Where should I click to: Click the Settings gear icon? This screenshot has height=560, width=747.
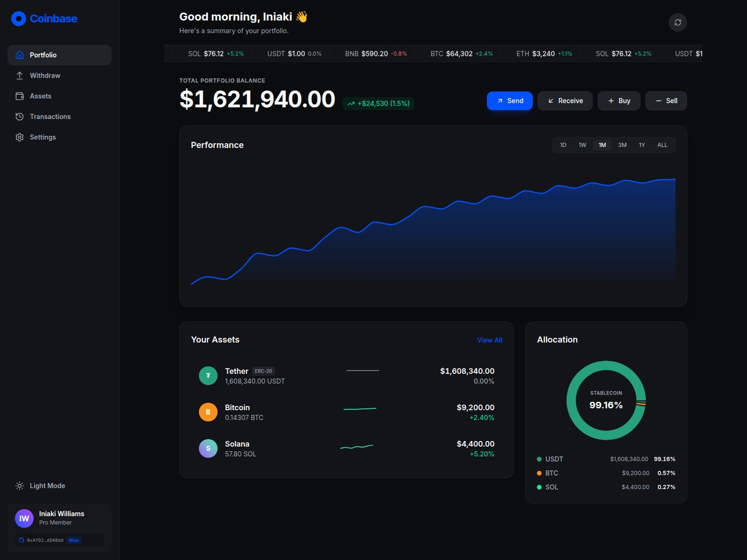coord(20,137)
